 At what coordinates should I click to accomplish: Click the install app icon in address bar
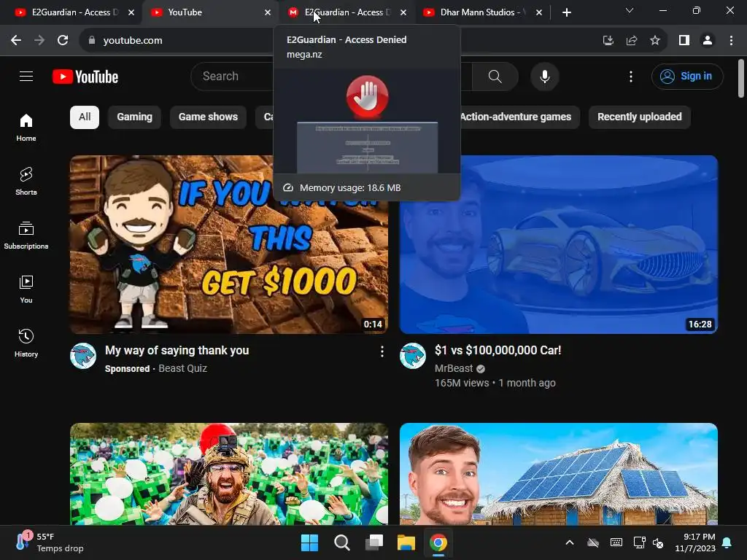point(608,41)
